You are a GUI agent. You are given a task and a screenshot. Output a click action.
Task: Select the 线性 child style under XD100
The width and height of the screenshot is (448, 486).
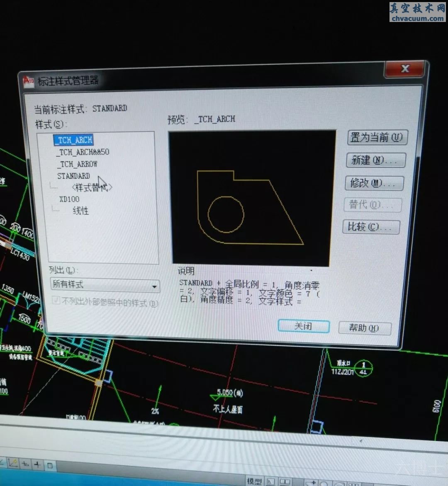click(80, 211)
